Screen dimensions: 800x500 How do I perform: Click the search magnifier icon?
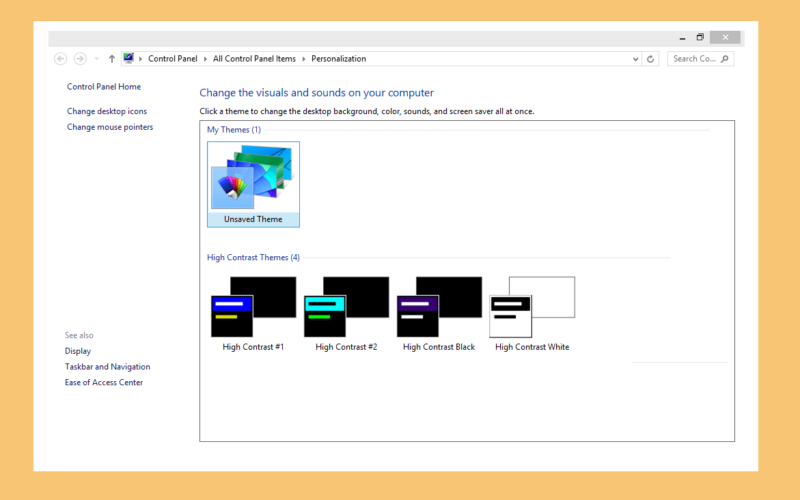pyautogui.click(x=724, y=59)
